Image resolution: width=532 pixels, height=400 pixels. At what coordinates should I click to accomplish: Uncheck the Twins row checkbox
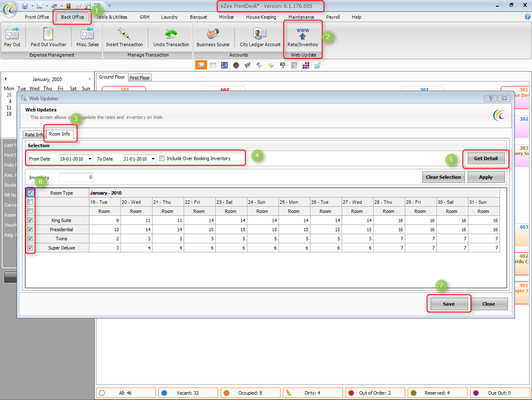30,238
